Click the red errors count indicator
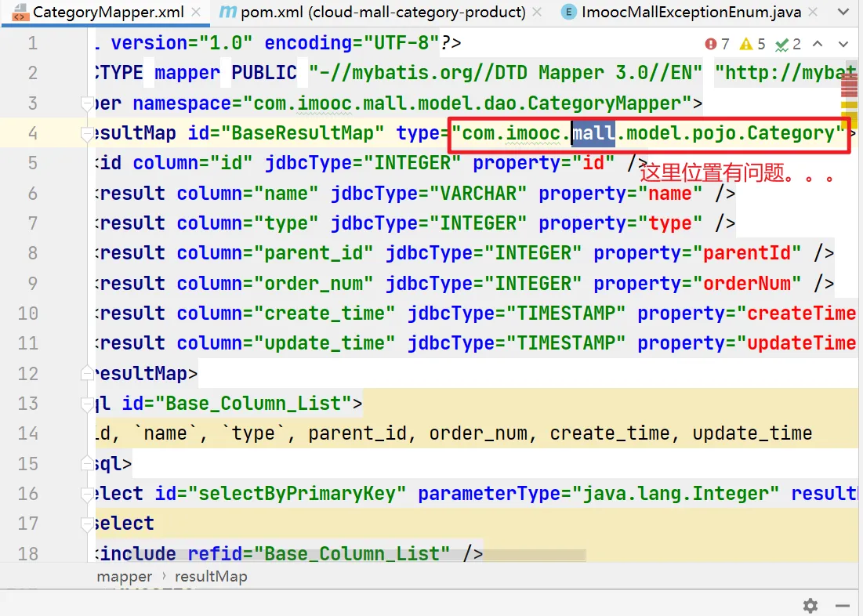This screenshot has height=616, width=863. 717,44
